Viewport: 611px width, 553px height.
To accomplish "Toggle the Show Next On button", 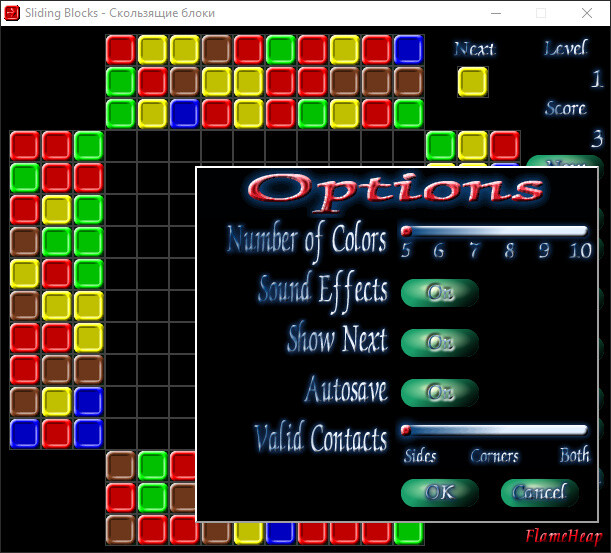I will [440, 343].
